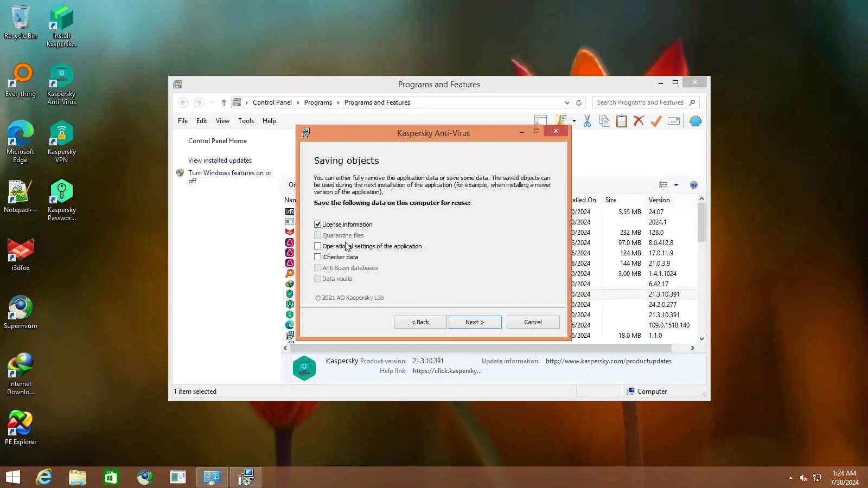Viewport: 868px width, 488px height.
Task: Open Internet Explorer from the taskbar
Action: (x=44, y=477)
